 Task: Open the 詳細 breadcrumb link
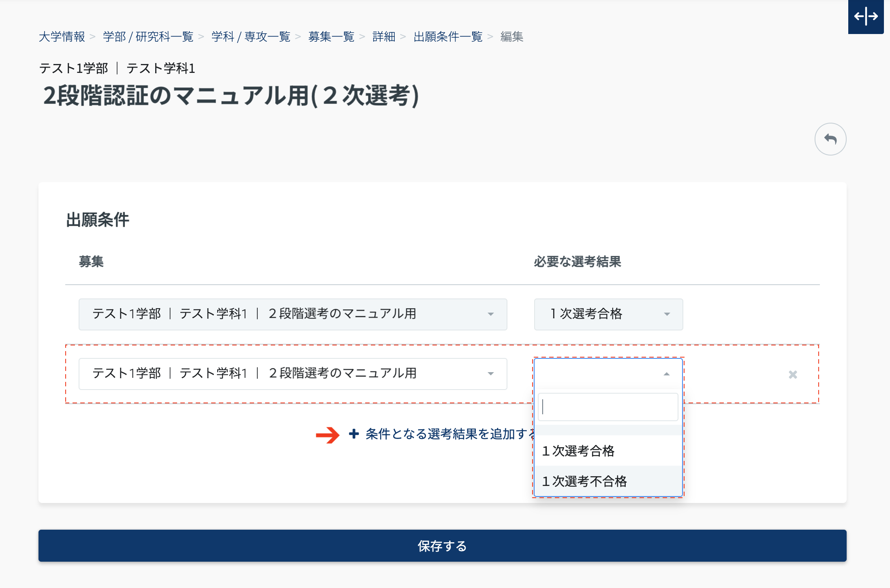point(383,37)
